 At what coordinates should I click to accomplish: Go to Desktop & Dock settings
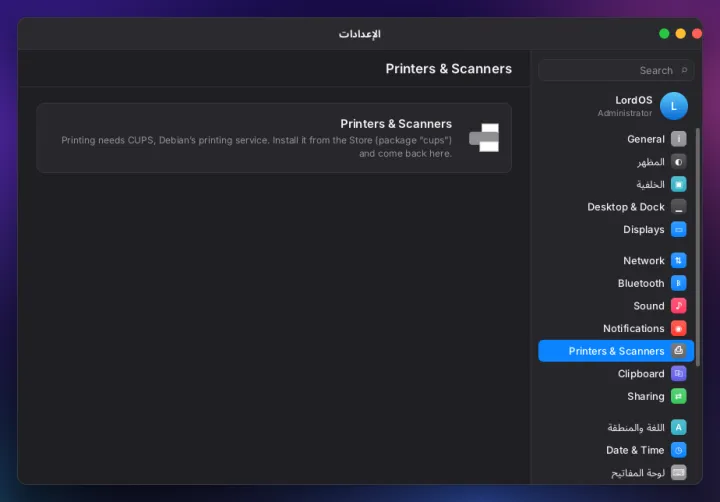[616, 207]
